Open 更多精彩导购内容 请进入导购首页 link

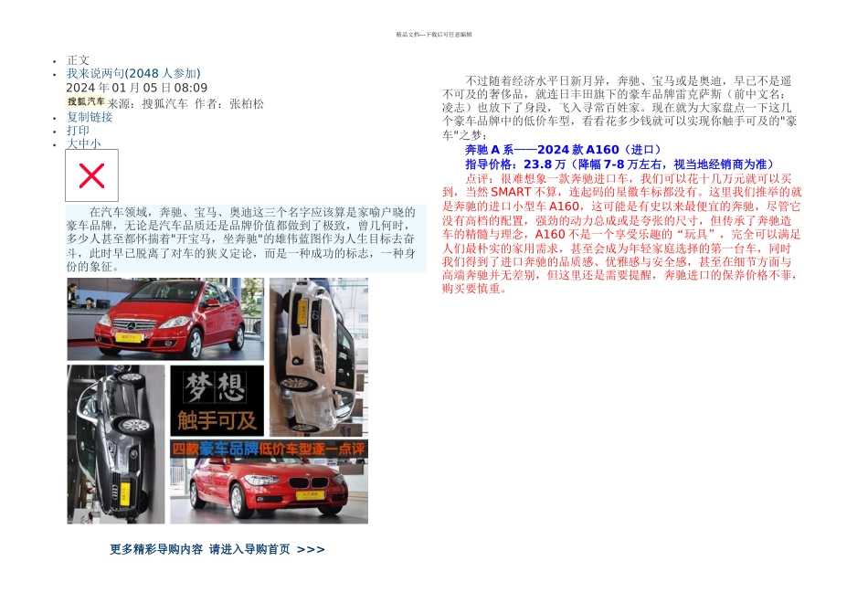point(217,549)
